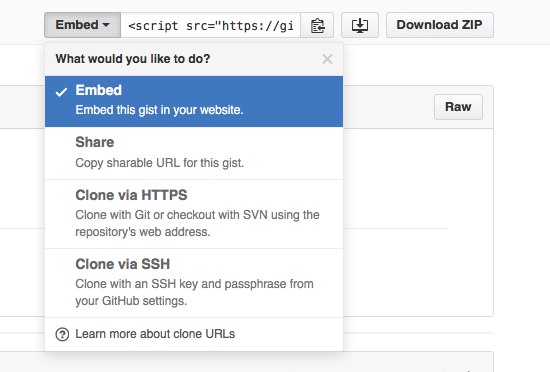Click the 'What would you like to do?' header
550x372 pixels.
pos(133,59)
